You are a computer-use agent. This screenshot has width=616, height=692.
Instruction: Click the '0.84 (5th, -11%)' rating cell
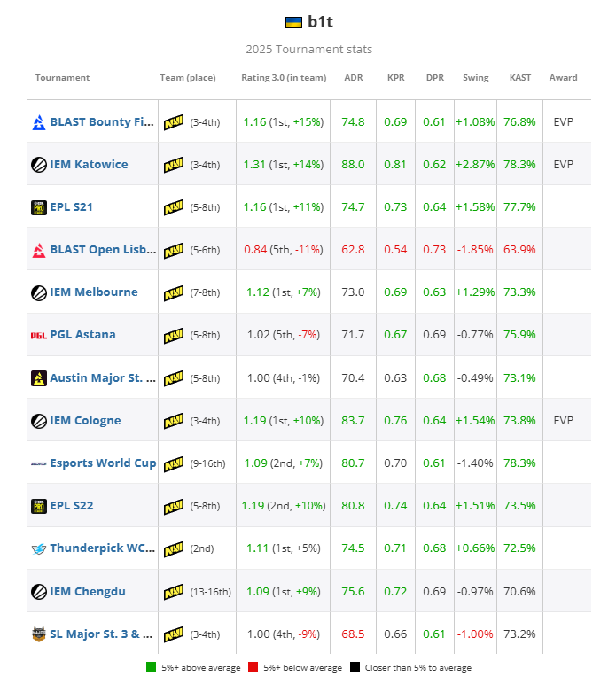tap(284, 250)
